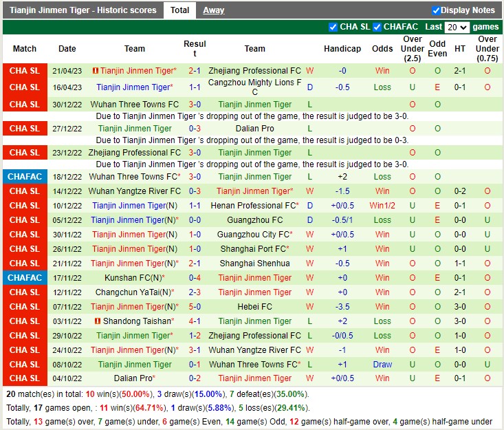Viewport: 504px width, 430px height.
Task: Click the Over Under (0.75) column header
Action: (x=487, y=49)
